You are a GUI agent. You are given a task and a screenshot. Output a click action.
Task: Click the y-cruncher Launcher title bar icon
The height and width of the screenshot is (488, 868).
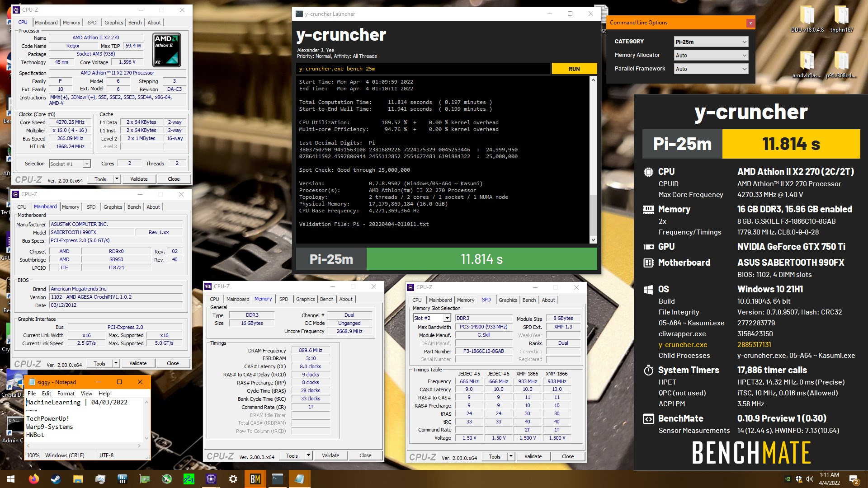(299, 14)
